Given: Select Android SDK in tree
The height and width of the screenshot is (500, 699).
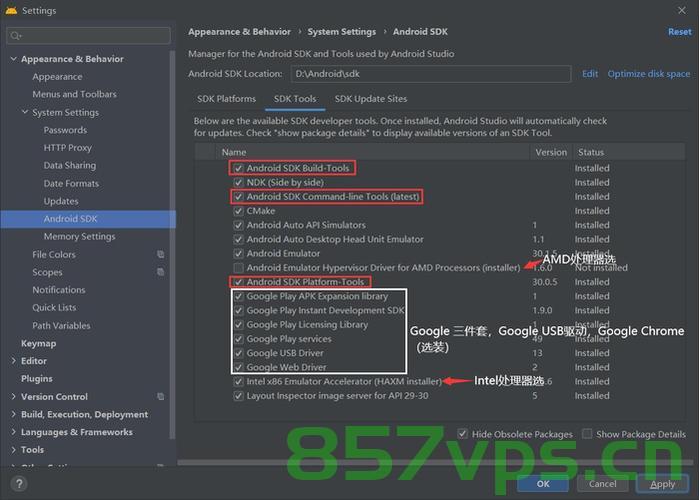Looking at the screenshot, I should click(88, 219).
